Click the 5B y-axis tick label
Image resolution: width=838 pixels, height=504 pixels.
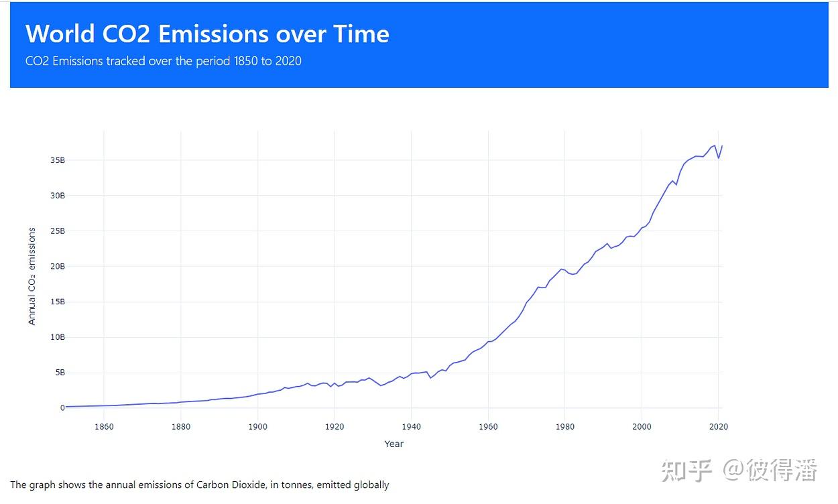point(59,373)
